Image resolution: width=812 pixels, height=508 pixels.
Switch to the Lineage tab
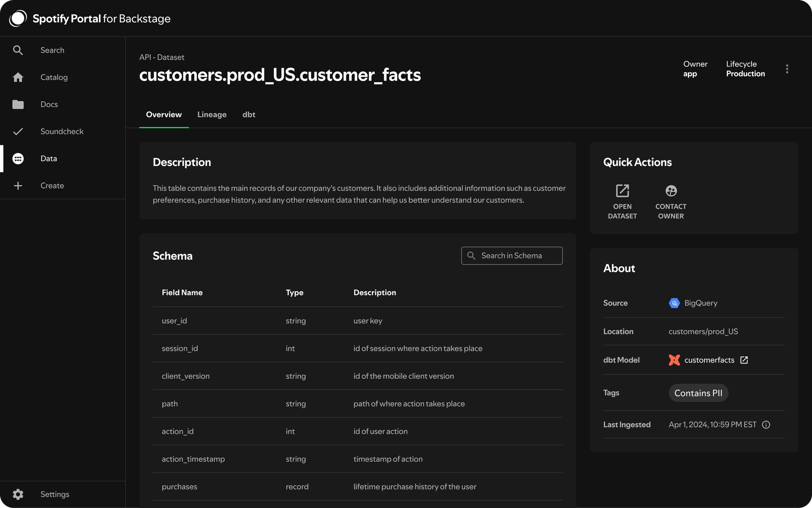click(x=212, y=115)
